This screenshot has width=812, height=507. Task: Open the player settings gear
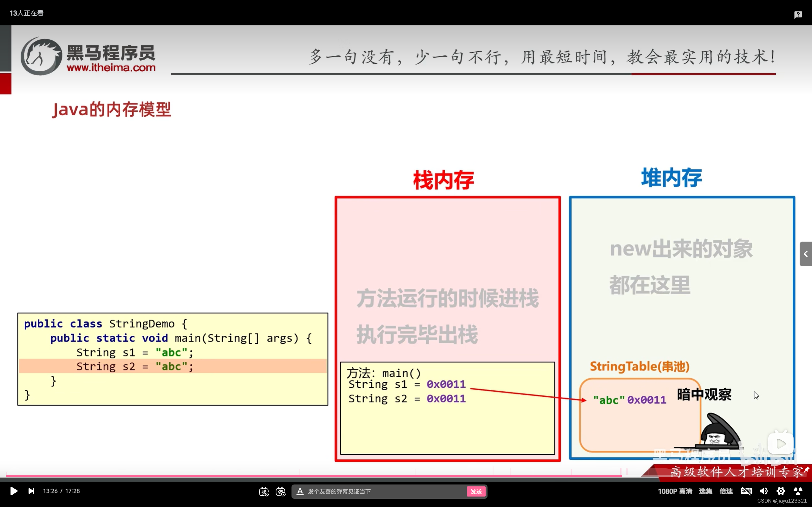click(x=781, y=491)
